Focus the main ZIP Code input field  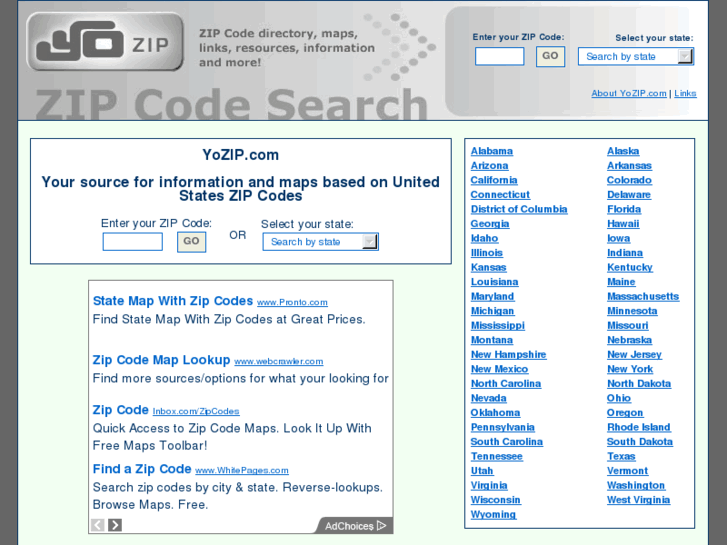coord(133,242)
